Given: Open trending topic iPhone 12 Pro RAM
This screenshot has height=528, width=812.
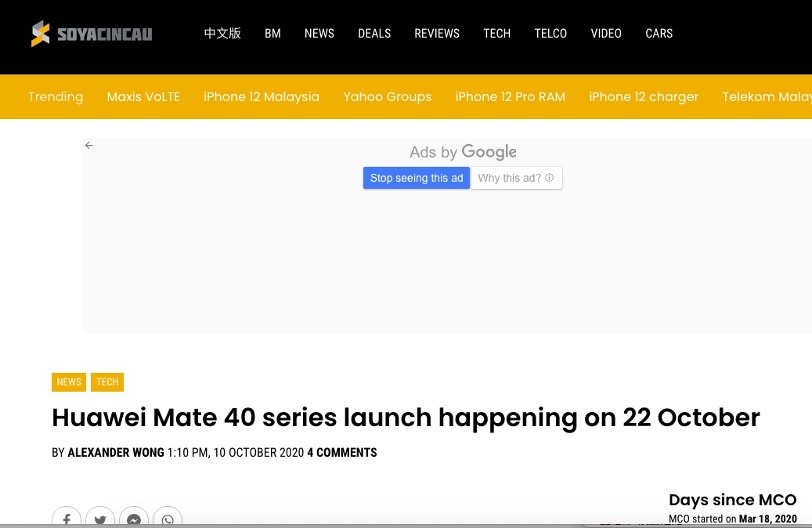Looking at the screenshot, I should [x=511, y=97].
